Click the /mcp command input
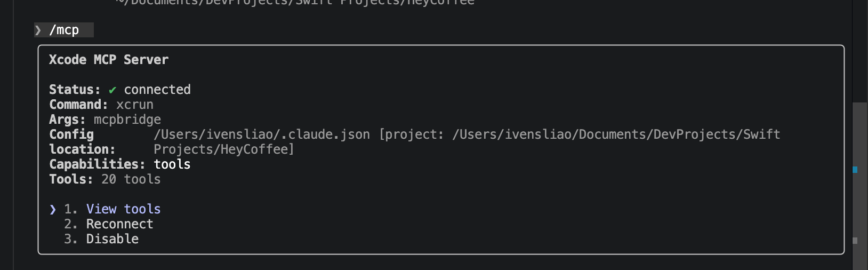The width and height of the screenshot is (868, 270). point(64,30)
